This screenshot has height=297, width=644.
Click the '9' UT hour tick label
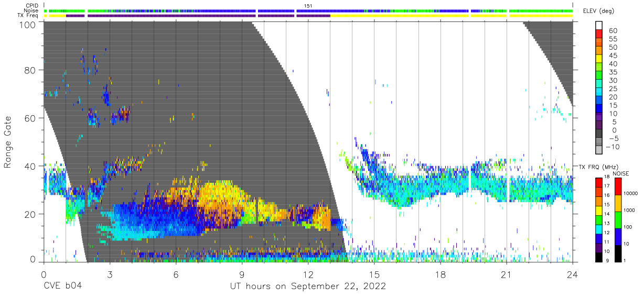242,274
